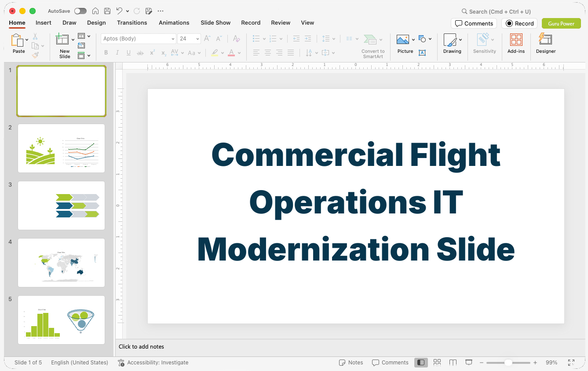Insert a text box from the ribbon
The height and width of the screenshot is (371, 588).
pyautogui.click(x=422, y=53)
